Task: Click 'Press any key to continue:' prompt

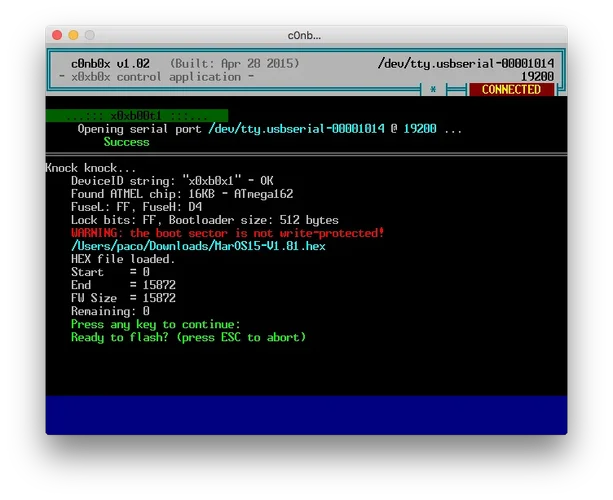Action: [156, 324]
